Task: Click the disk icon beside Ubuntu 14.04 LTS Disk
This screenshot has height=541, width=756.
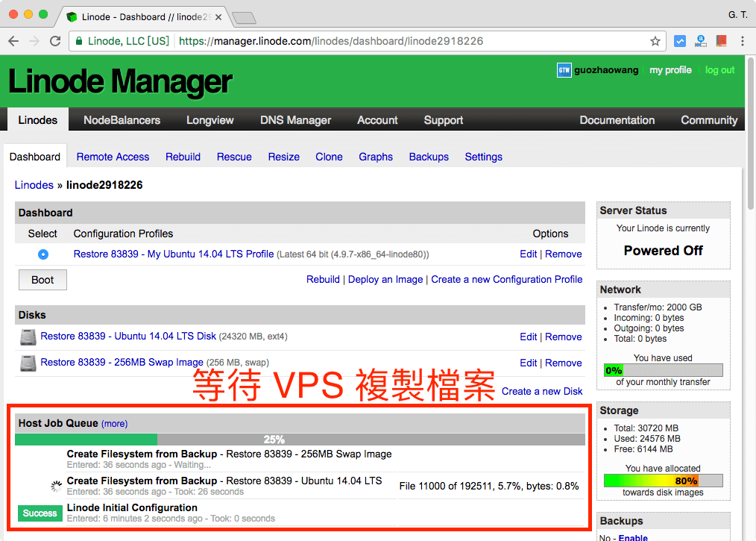Action: click(x=27, y=337)
